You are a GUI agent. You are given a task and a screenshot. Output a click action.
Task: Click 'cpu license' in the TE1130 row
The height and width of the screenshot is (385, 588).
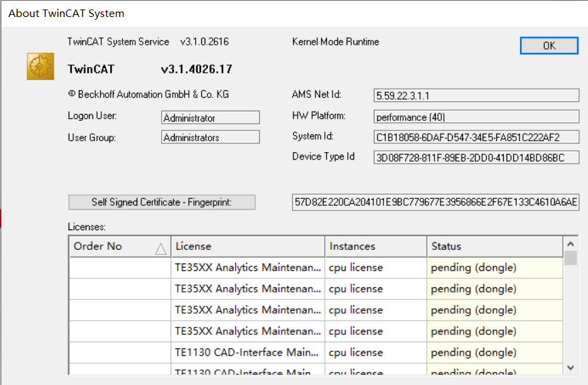coord(356,352)
